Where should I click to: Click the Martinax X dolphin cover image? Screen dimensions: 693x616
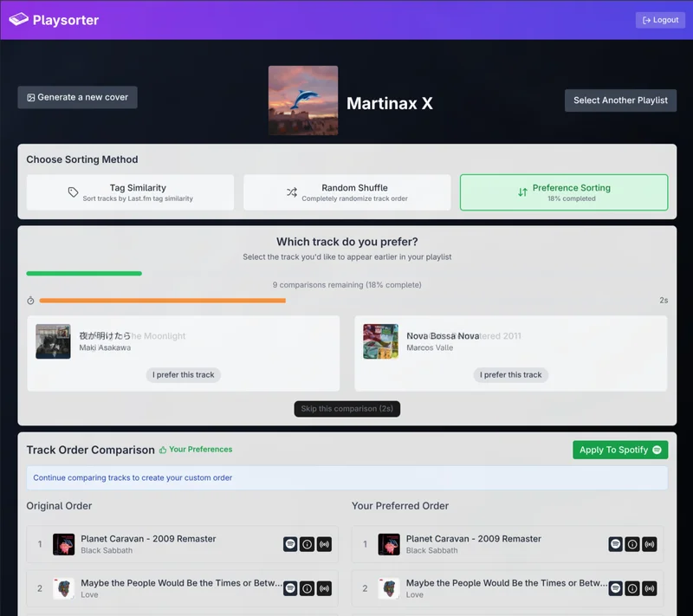pyautogui.click(x=303, y=101)
